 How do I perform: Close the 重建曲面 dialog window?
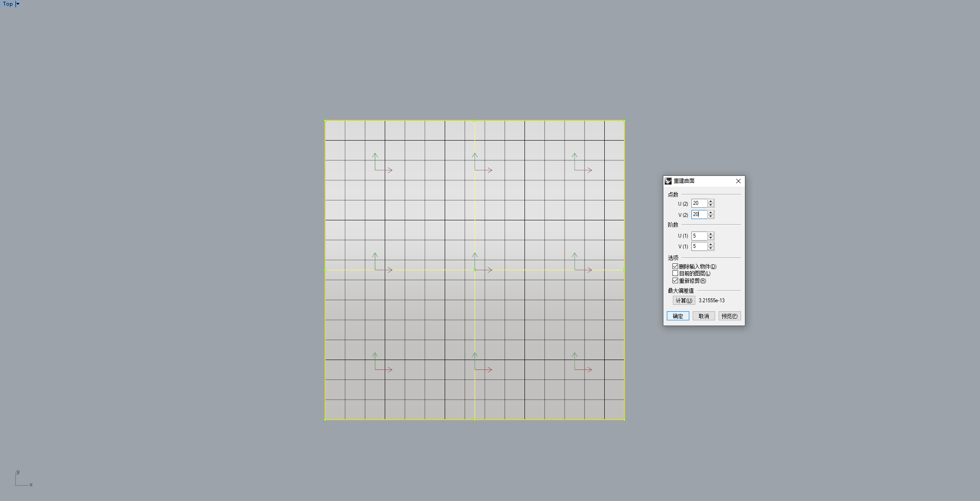(x=738, y=181)
